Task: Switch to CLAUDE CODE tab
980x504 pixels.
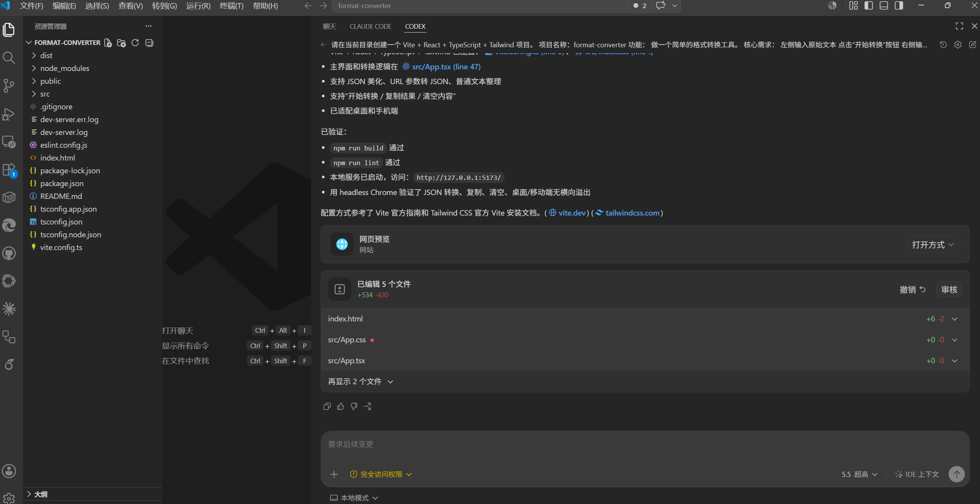Action: [x=370, y=26]
